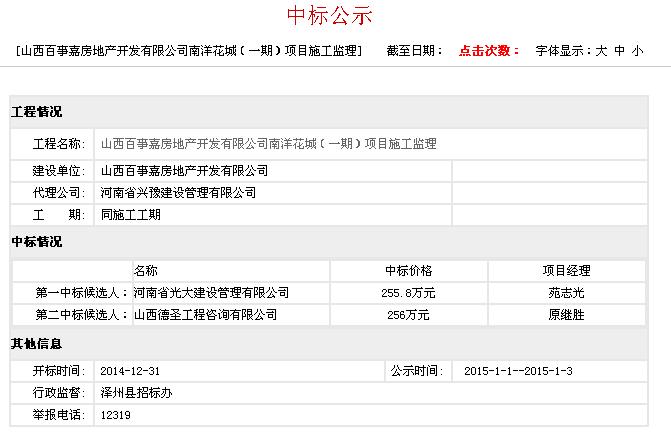Click the 中标公示 page title
Screen dimensions: 671x436
point(330,16)
